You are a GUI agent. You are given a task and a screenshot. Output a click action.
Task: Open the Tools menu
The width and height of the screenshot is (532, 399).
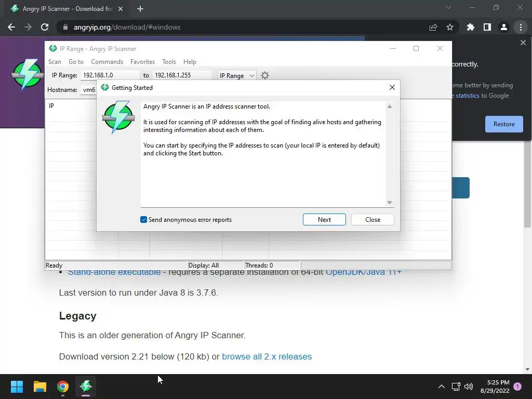click(x=169, y=62)
